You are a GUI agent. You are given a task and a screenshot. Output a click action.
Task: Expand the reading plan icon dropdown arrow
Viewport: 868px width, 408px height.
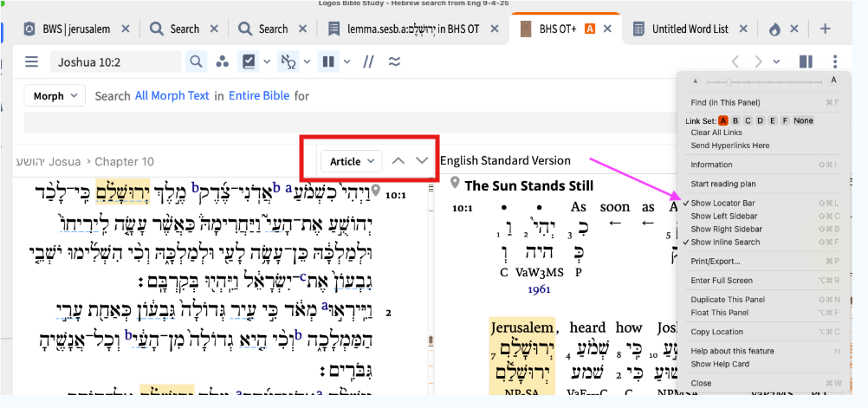coord(267,62)
